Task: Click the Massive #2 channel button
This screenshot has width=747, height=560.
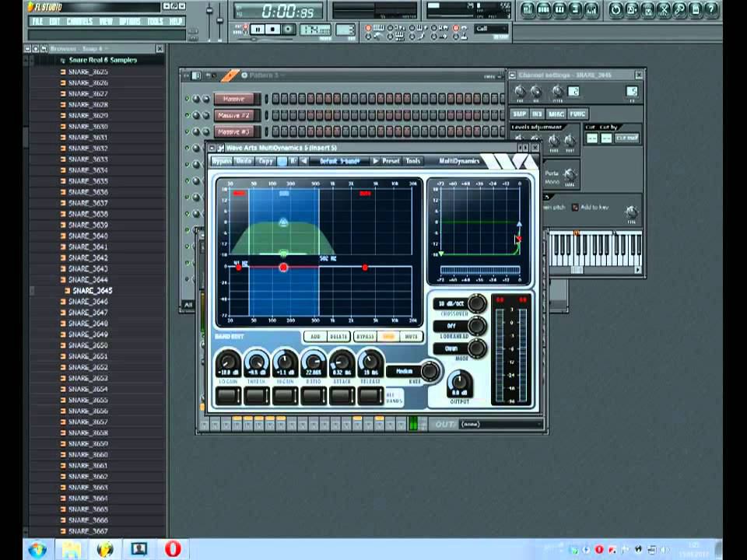Action: point(233,115)
